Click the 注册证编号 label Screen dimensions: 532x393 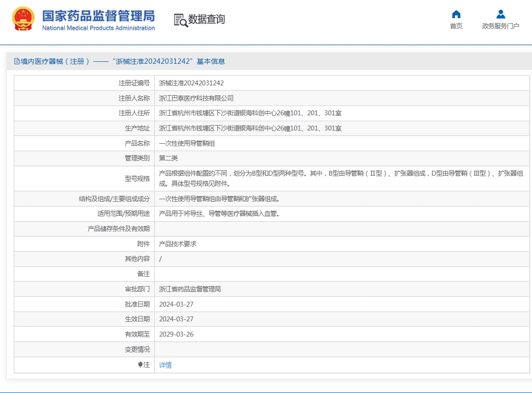(134, 83)
